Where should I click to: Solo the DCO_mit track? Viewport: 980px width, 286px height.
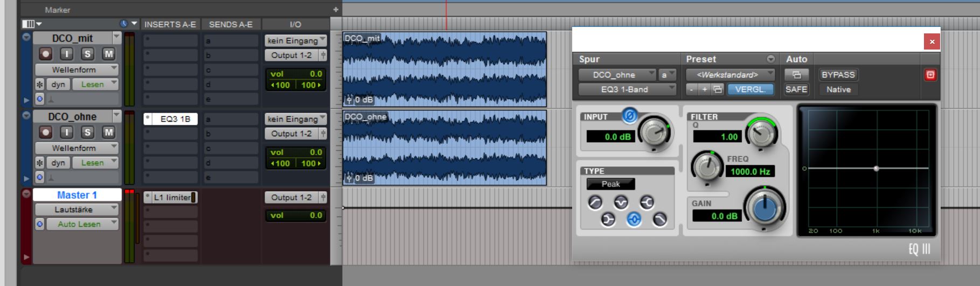click(87, 54)
